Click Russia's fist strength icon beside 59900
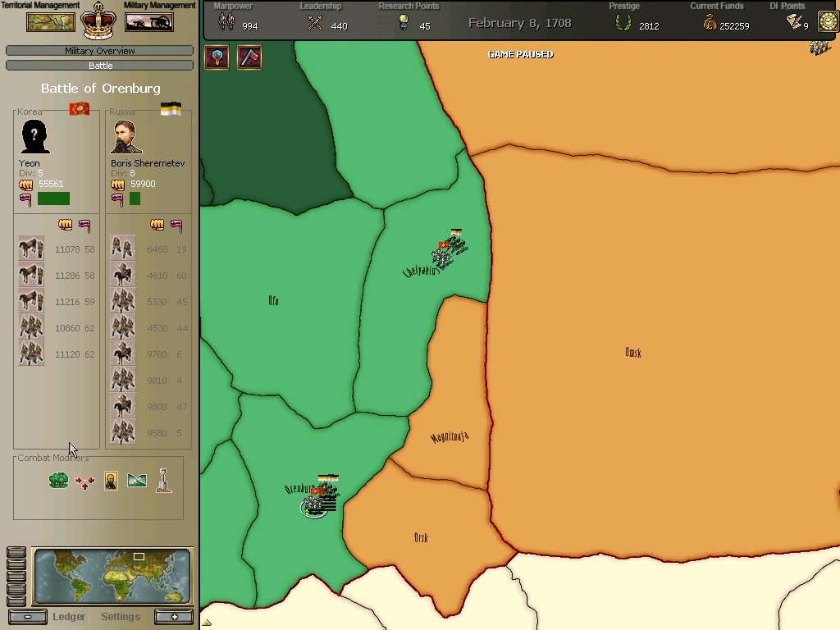Screen dimensions: 840x630 [x=118, y=185]
